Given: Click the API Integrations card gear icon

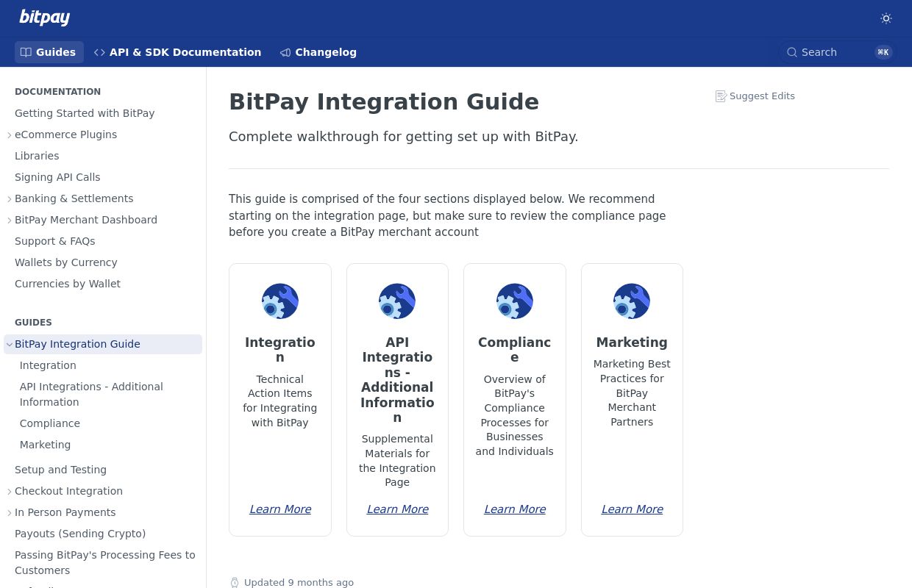Looking at the screenshot, I should click(x=397, y=301).
